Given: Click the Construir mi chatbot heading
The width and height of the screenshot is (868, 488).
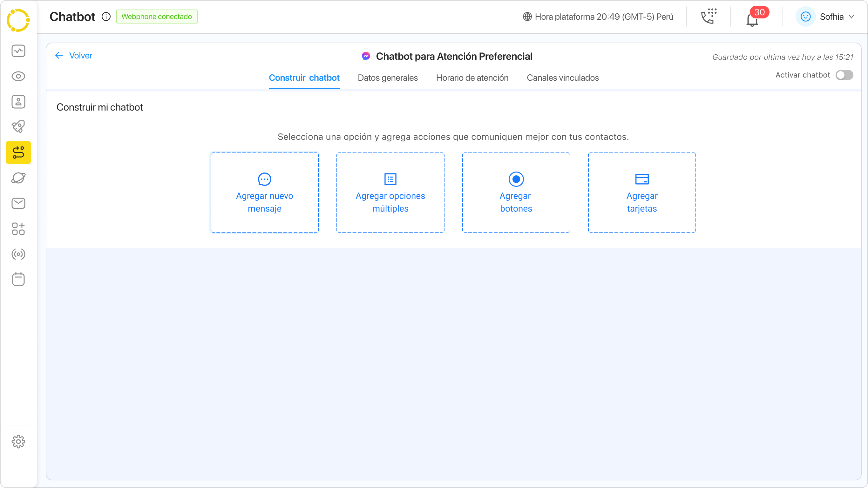Looking at the screenshot, I should click(99, 107).
